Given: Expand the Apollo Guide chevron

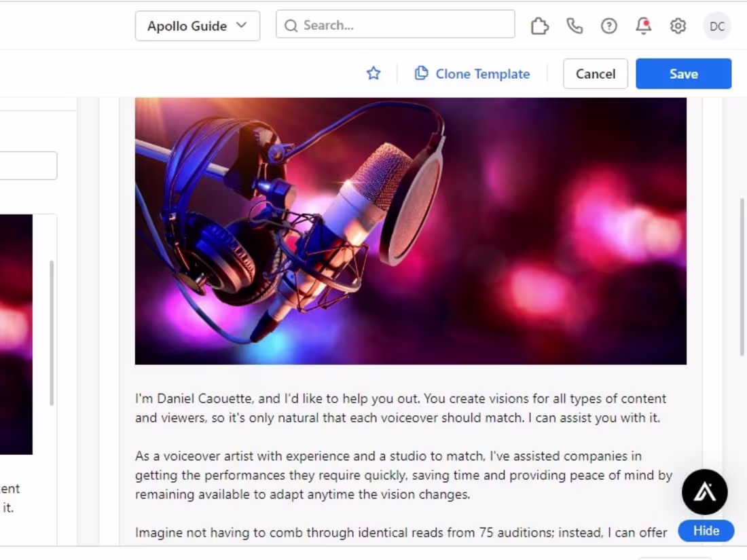Looking at the screenshot, I should coord(241,26).
